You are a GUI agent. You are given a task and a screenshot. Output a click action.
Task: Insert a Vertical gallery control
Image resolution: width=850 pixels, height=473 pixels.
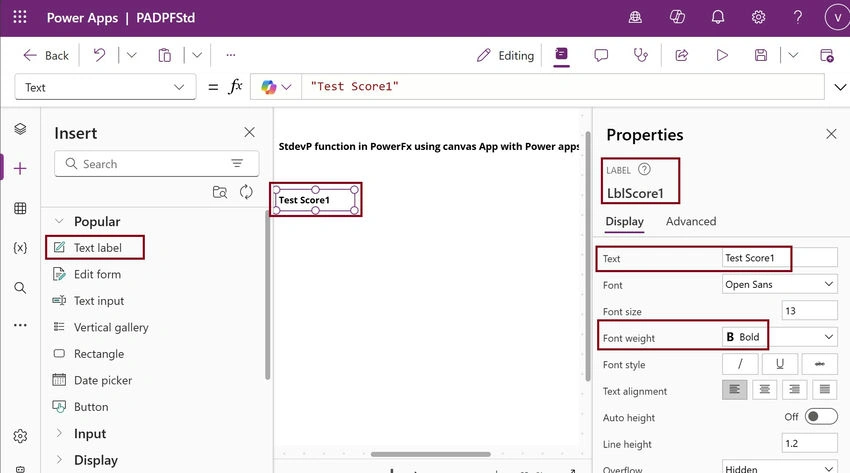pos(100,327)
